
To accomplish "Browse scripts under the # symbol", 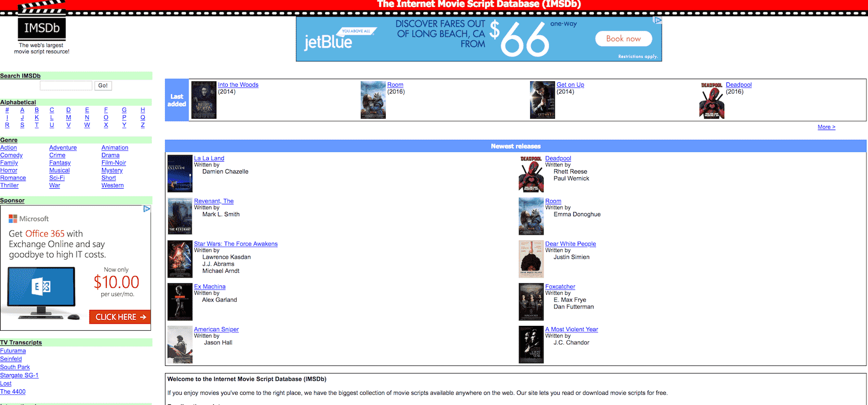I will coord(7,110).
